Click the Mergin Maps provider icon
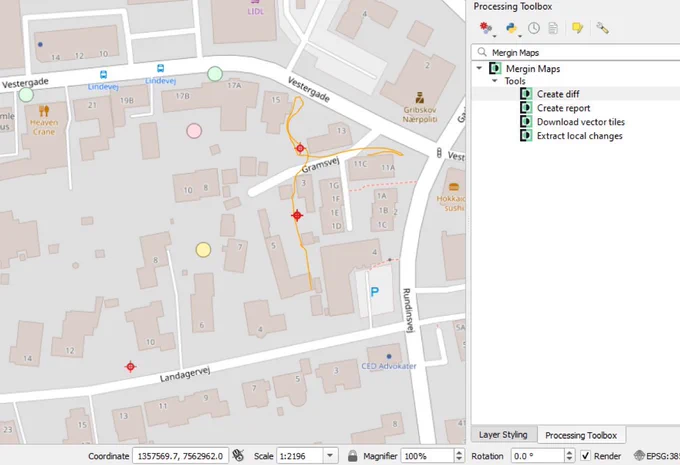The height and width of the screenshot is (465, 680). pos(495,69)
